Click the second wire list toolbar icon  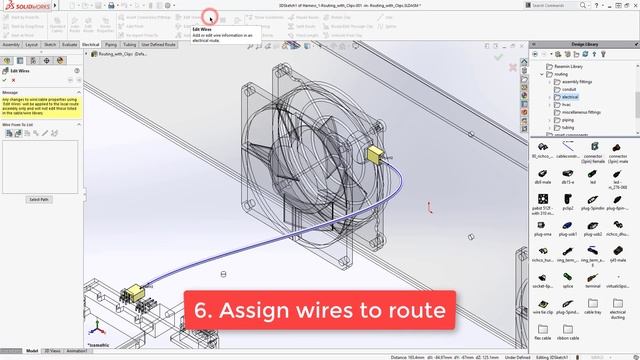coord(18,133)
